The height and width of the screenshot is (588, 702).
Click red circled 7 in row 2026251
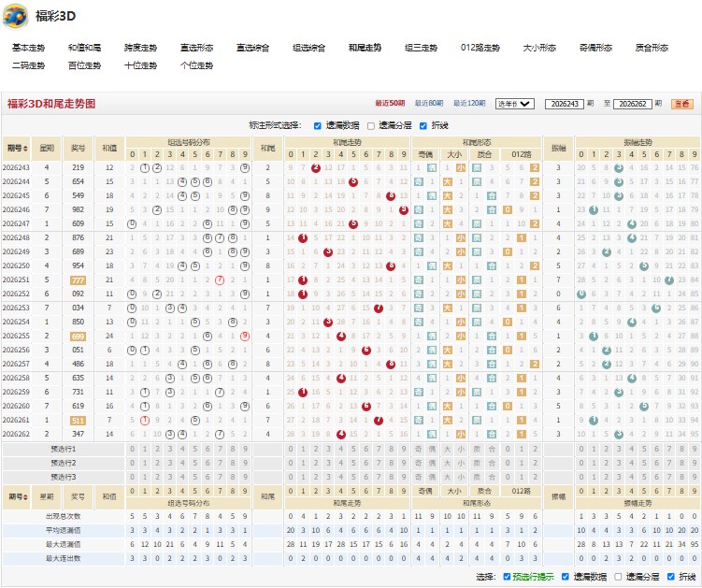(220, 280)
